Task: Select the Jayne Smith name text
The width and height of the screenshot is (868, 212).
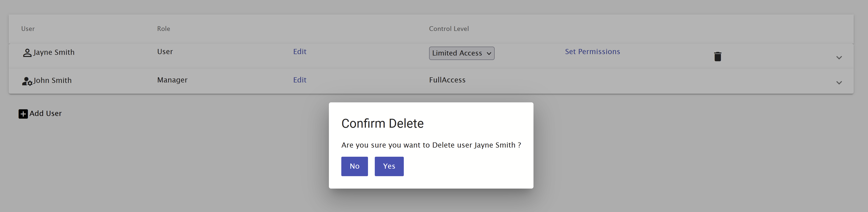Action: point(54,52)
